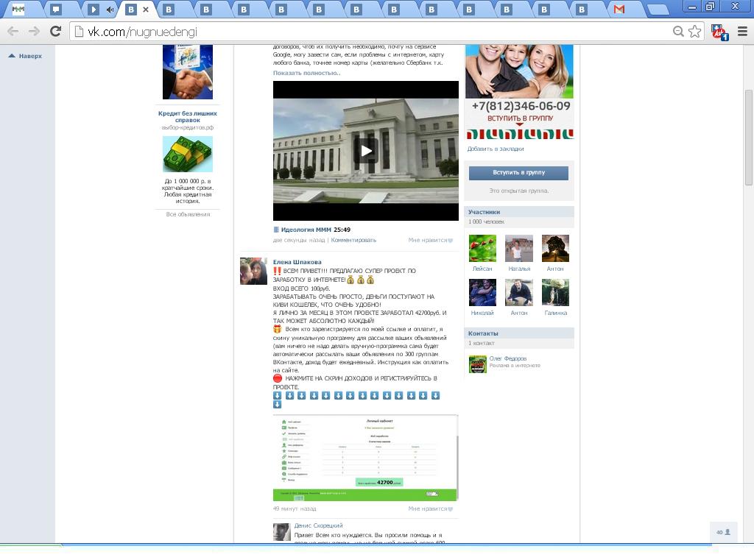Click Комментировать under the video post
The height and width of the screenshot is (560, 754).
click(x=353, y=240)
